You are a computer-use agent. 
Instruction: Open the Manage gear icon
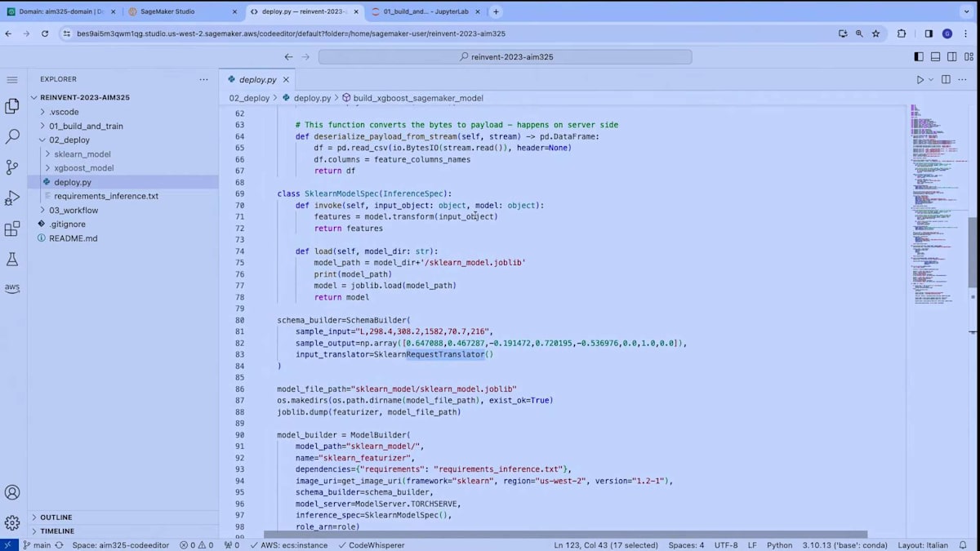coord(12,522)
